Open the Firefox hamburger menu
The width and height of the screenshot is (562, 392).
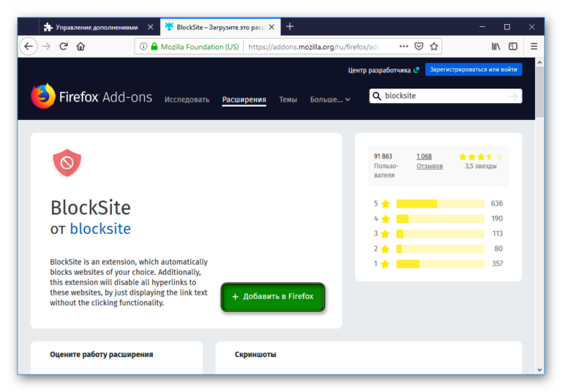(x=533, y=46)
